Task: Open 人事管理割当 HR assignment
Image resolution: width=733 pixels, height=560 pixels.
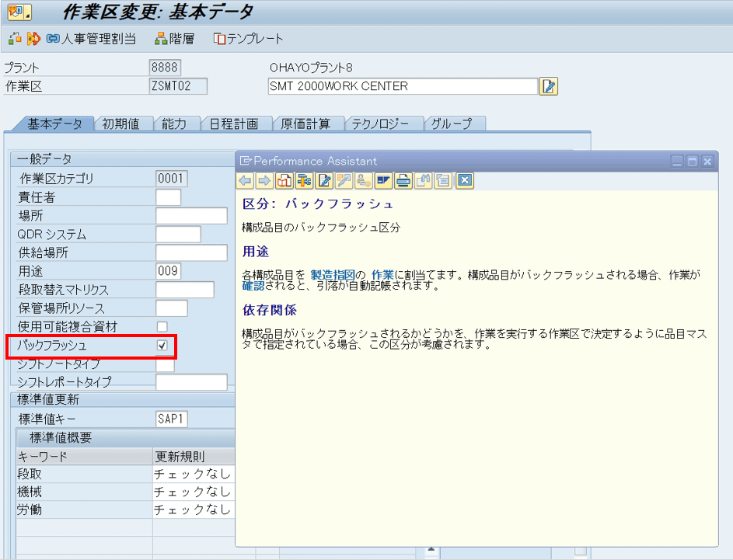Action: pos(91,38)
